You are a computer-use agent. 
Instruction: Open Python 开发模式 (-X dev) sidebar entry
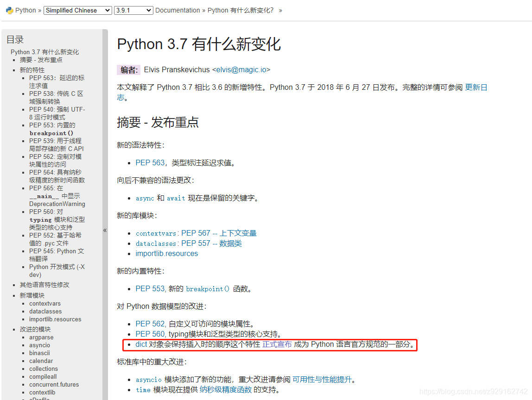click(57, 270)
